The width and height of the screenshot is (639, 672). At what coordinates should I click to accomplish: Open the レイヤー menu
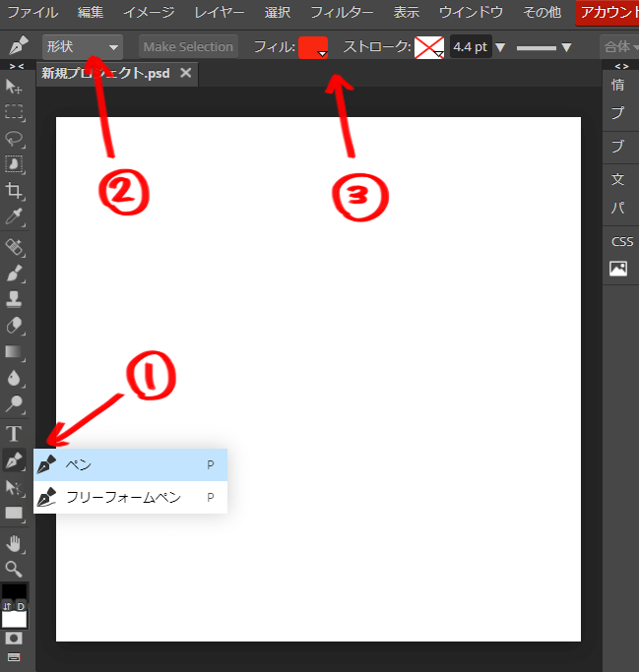pyautogui.click(x=220, y=12)
